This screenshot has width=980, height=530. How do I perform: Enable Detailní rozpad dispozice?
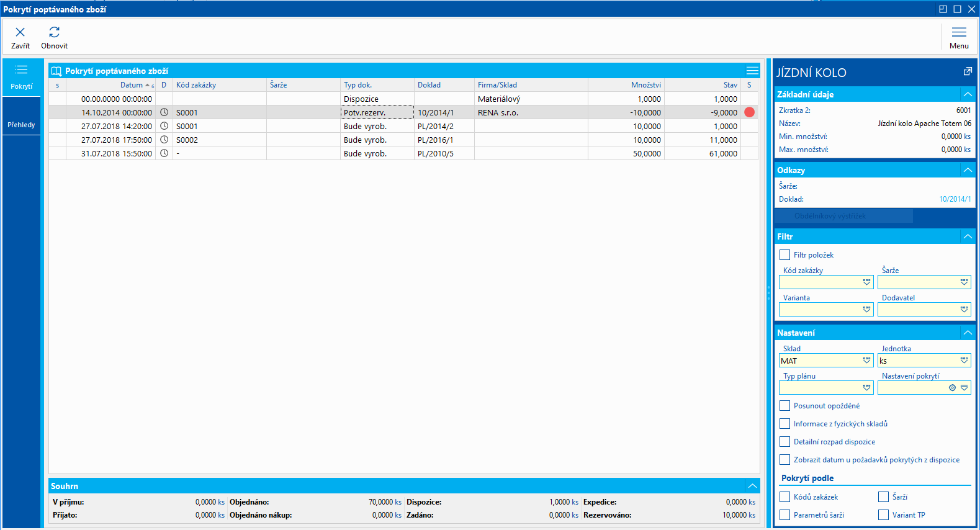pos(785,442)
